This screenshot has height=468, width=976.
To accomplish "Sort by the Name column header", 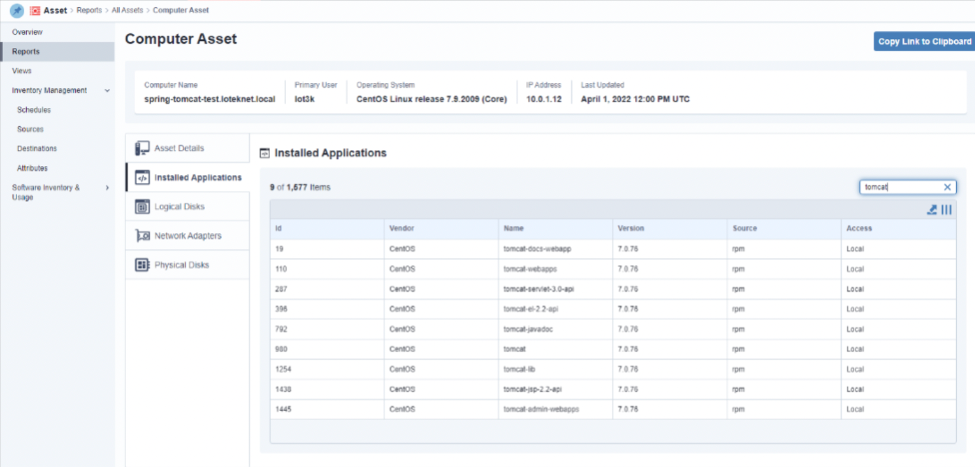I will [x=556, y=228].
